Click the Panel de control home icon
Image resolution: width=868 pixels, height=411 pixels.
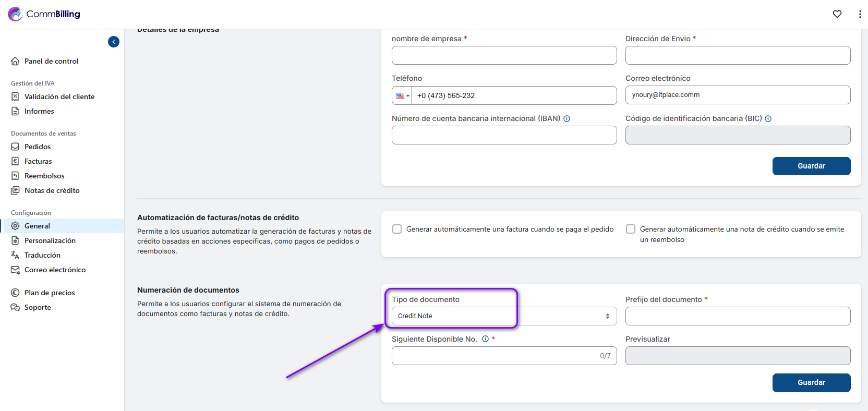(16, 61)
